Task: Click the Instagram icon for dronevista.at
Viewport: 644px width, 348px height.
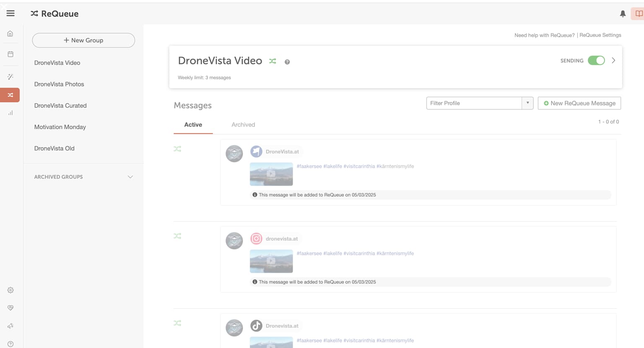Action: (256, 239)
